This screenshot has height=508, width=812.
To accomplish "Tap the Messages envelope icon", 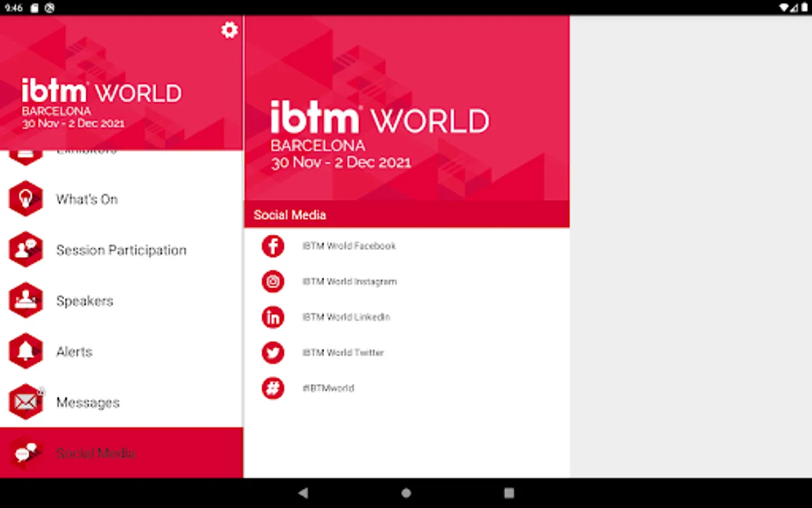I will tap(26, 402).
